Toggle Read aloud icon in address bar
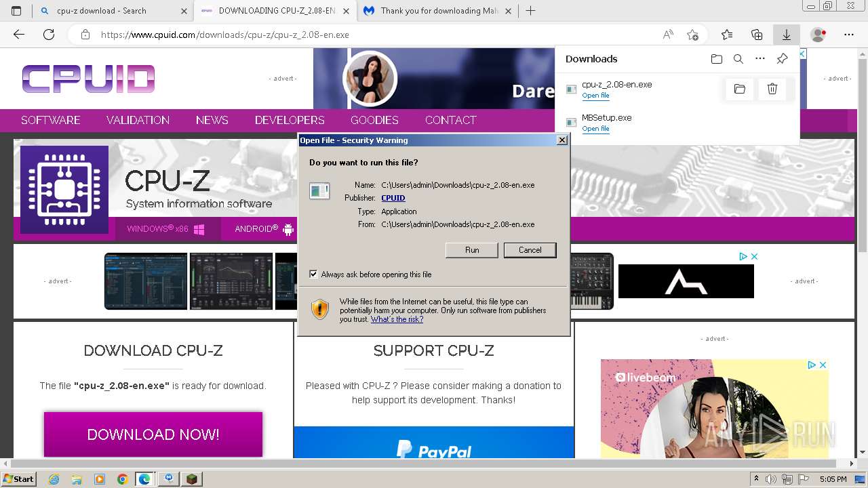This screenshot has width=868, height=488. tap(668, 35)
